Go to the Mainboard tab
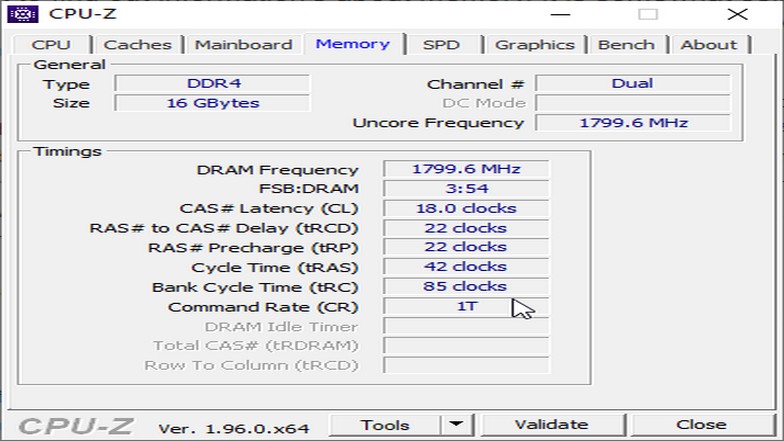 (x=244, y=44)
